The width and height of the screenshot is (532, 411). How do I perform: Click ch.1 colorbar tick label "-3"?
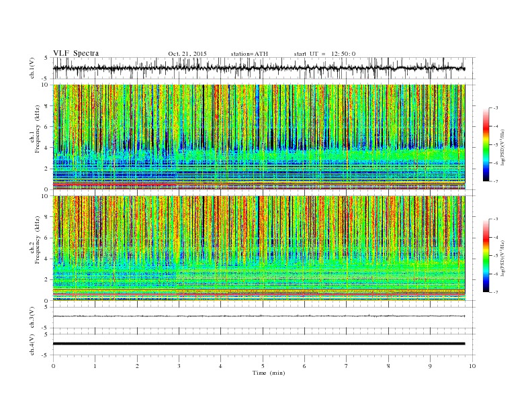(x=496, y=108)
